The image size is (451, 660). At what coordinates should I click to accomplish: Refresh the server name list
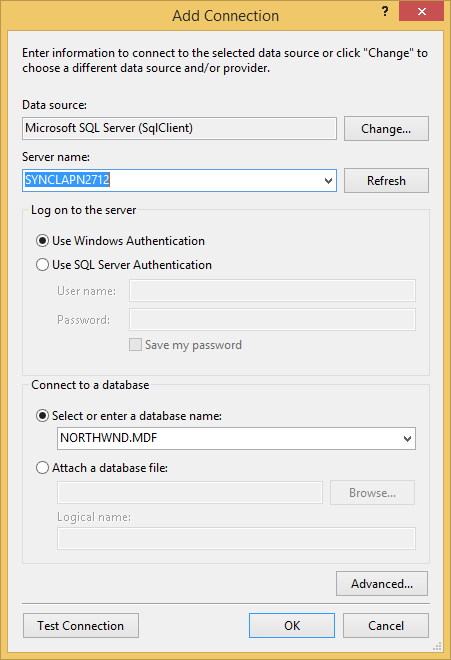(386, 181)
